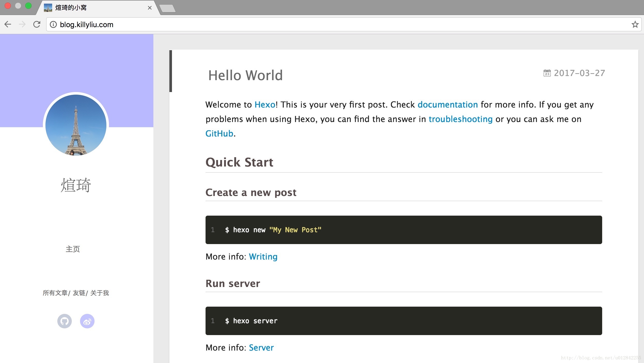The width and height of the screenshot is (644, 363).
Task: Open the Weibo icon in sidebar
Action: pos(87,321)
